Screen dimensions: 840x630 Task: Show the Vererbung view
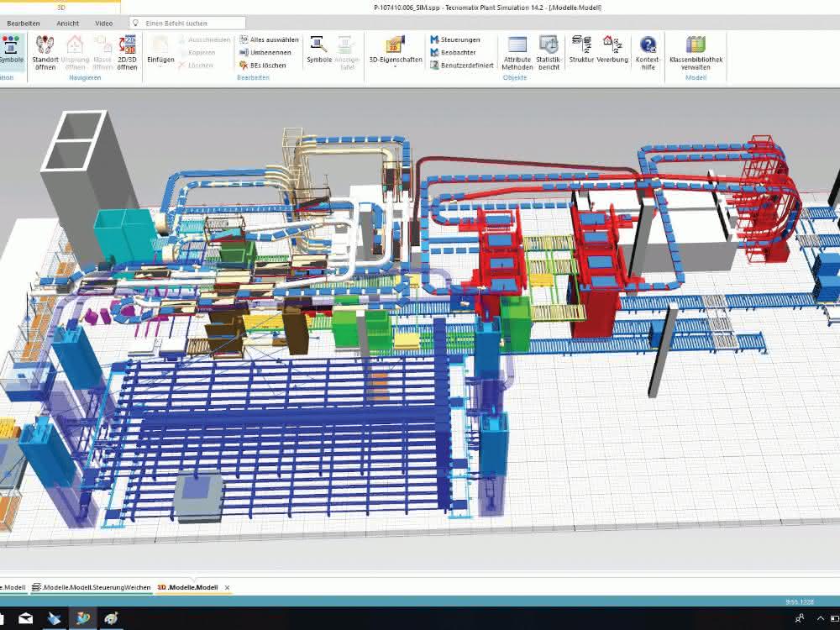tap(612, 50)
